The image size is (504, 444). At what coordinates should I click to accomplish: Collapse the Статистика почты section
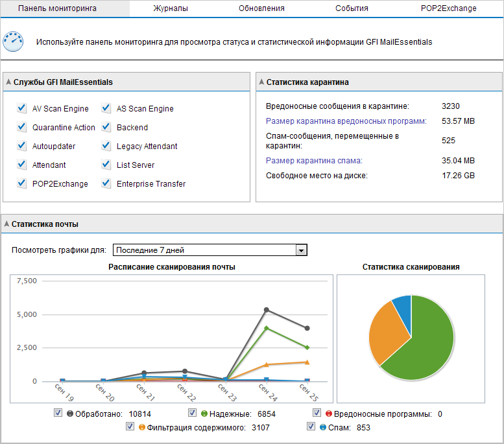(6, 224)
